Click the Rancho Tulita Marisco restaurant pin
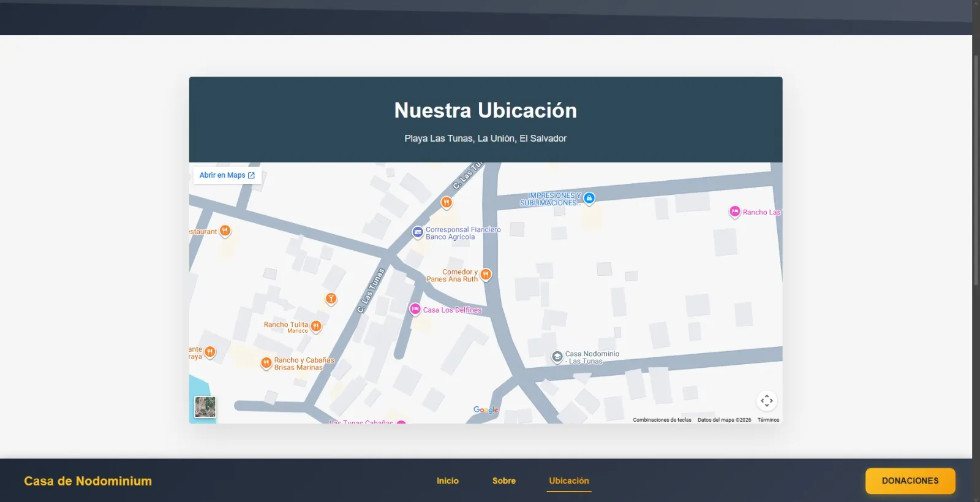Viewport: 980px width, 502px height. [316, 326]
